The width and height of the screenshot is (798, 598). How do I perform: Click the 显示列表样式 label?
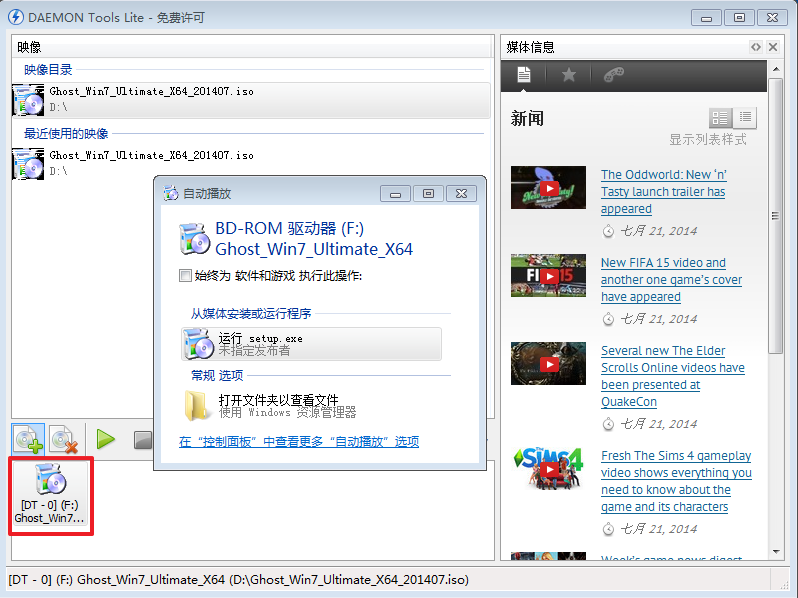[x=708, y=139]
